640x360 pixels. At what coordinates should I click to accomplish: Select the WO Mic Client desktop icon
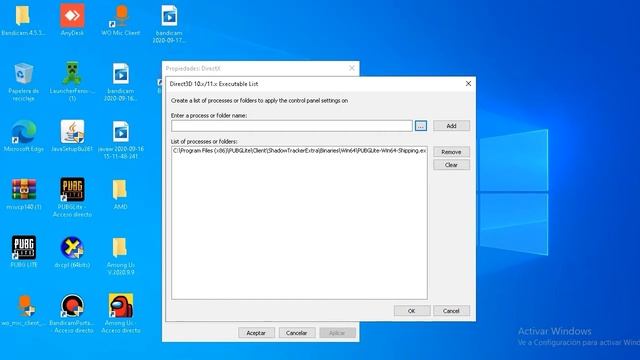point(121,16)
